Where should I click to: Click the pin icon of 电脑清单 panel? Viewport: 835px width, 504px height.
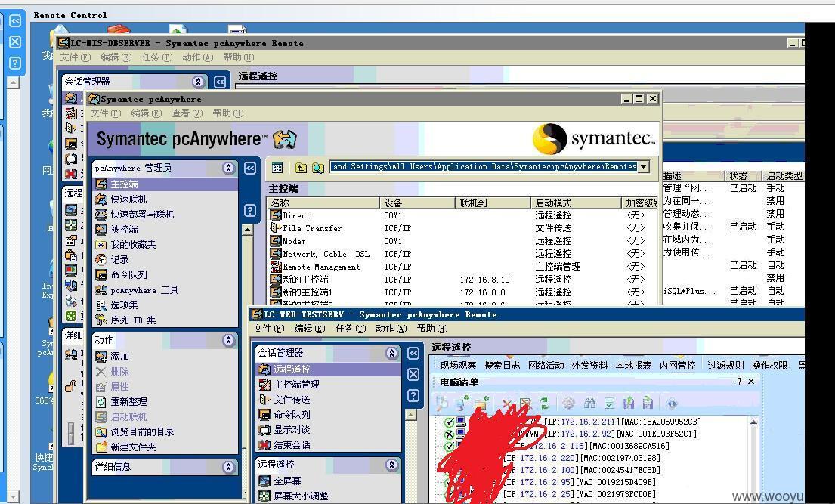pyautogui.click(x=739, y=381)
